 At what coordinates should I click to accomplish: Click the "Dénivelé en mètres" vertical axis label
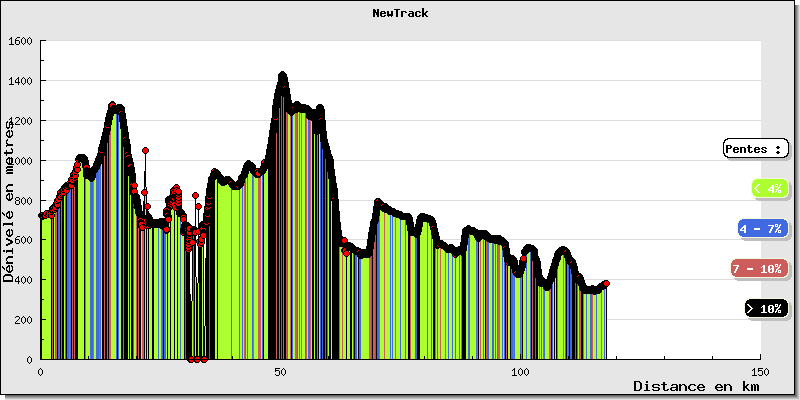click(9, 200)
